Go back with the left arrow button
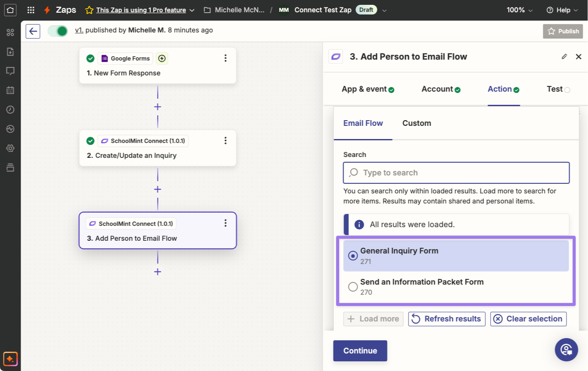Screen dimensions: 588x371 click(33, 31)
